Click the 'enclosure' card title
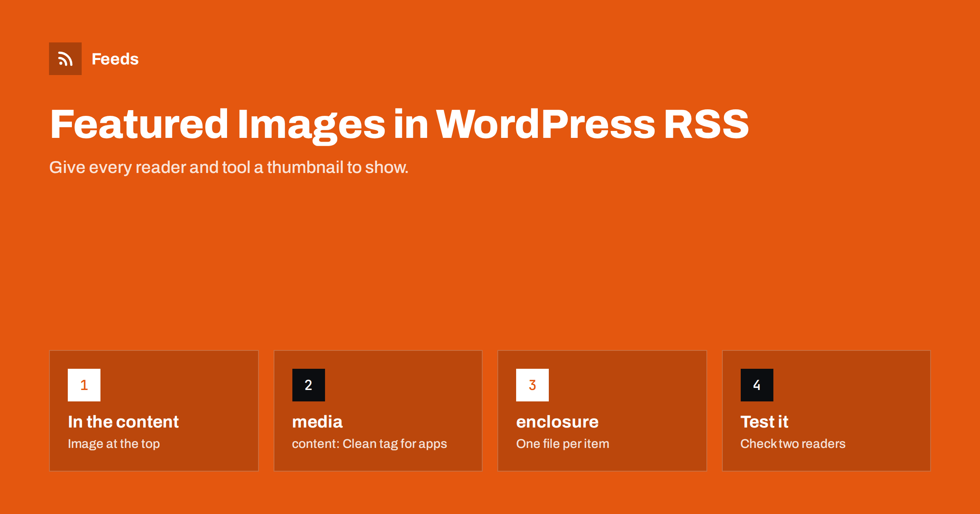 click(557, 422)
